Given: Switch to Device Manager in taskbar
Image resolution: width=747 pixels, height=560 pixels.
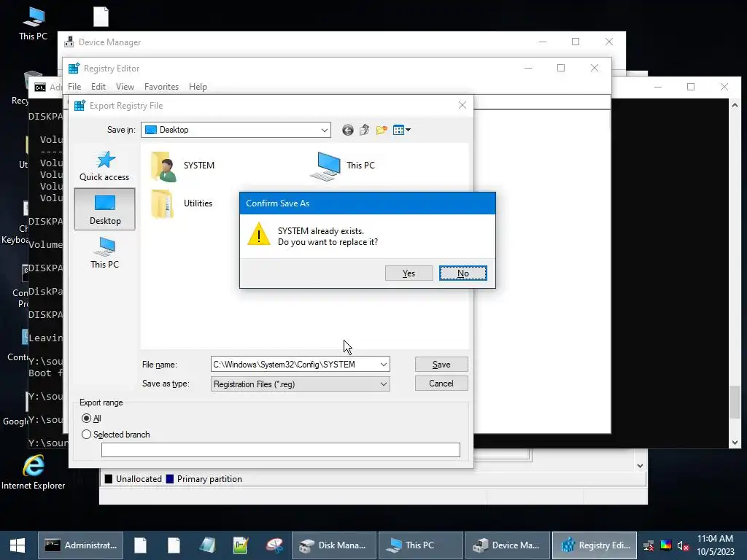Looking at the screenshot, I should click(508, 545).
